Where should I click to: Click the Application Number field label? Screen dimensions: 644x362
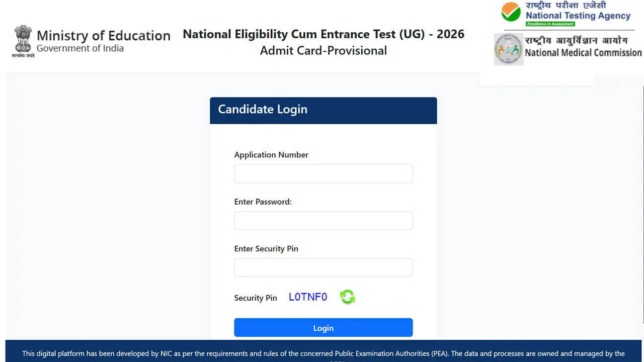click(x=271, y=154)
